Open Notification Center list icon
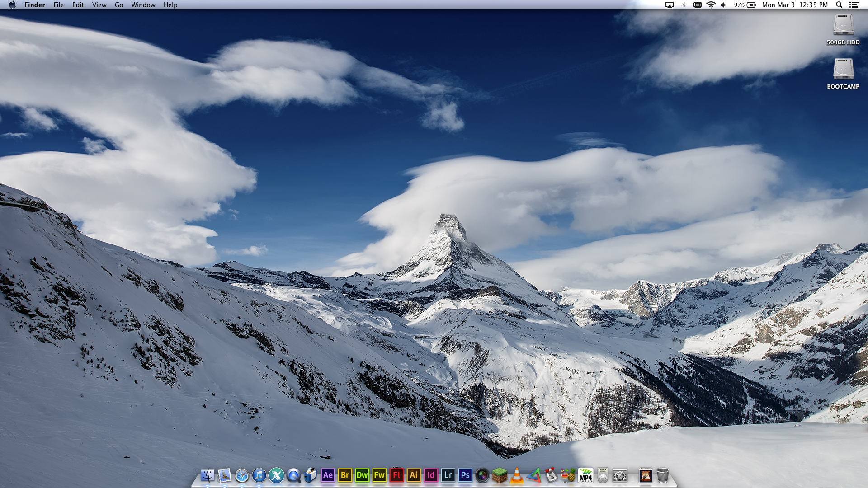The image size is (868, 488). 854,5
